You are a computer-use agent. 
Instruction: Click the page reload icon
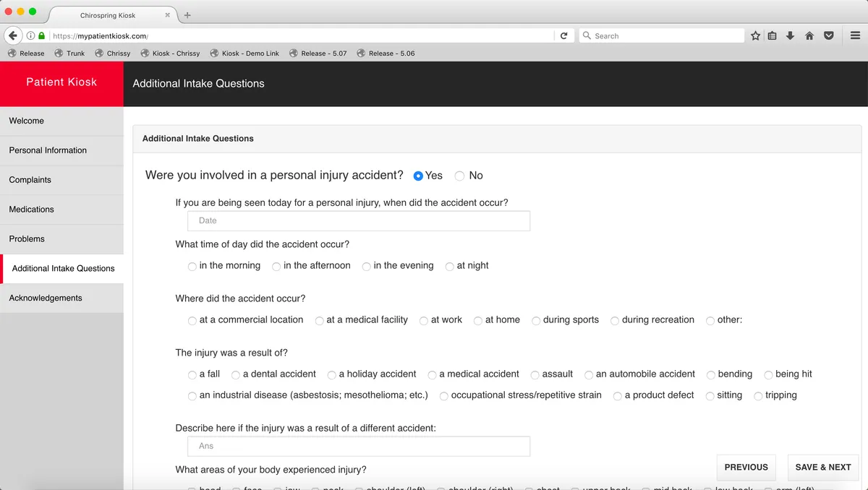[563, 35]
